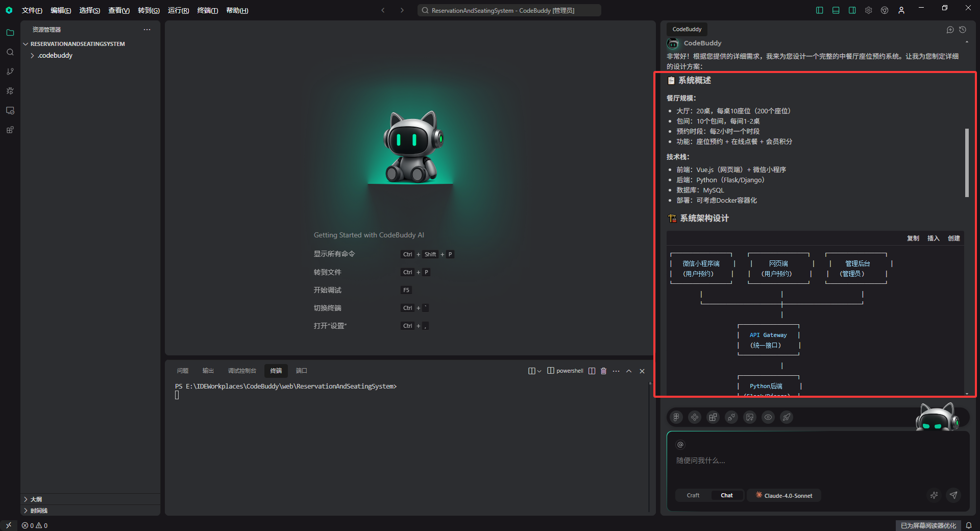Click the plug connection icon in the chat toolbar
Viewport: 980px width, 531px height.
coord(731,417)
